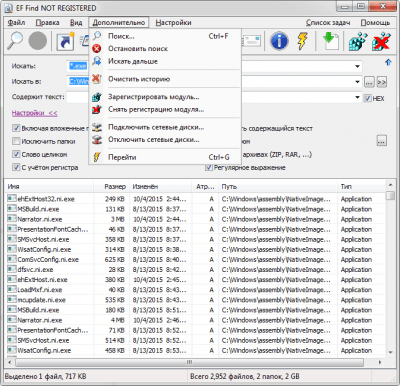Click the register module toolbar icon

pos(358,41)
